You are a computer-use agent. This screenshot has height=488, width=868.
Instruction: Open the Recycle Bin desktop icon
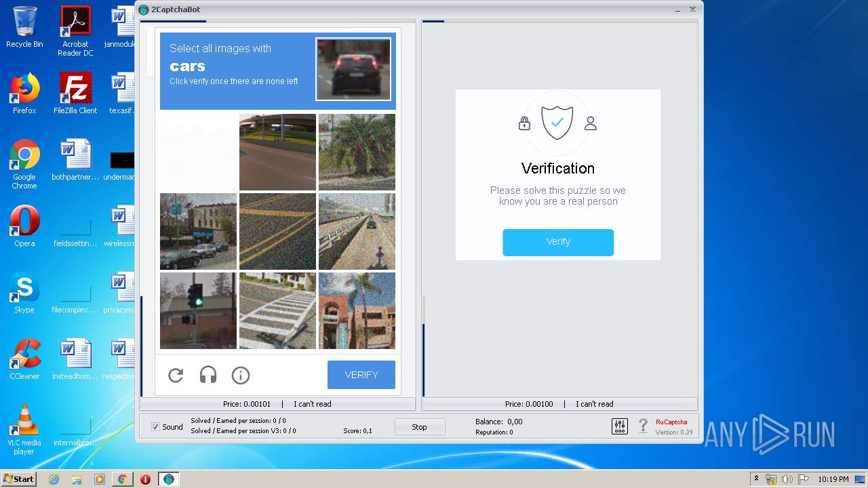24,27
